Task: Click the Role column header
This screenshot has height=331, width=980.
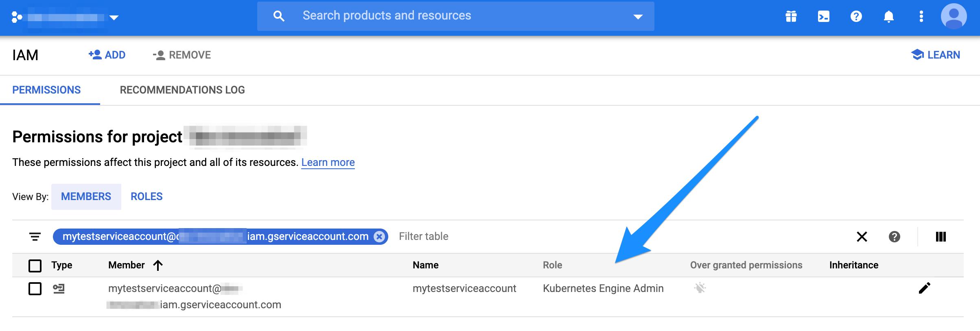Action: click(x=552, y=265)
